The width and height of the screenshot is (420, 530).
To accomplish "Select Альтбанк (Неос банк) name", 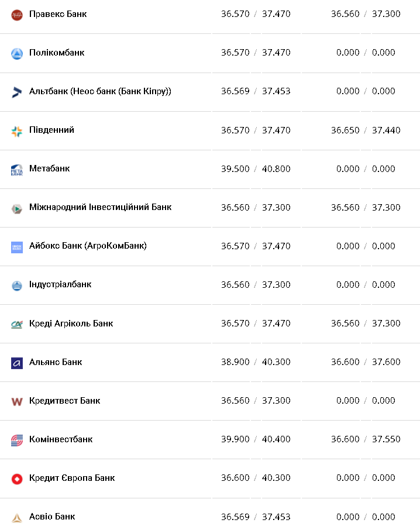I will click(100, 91).
